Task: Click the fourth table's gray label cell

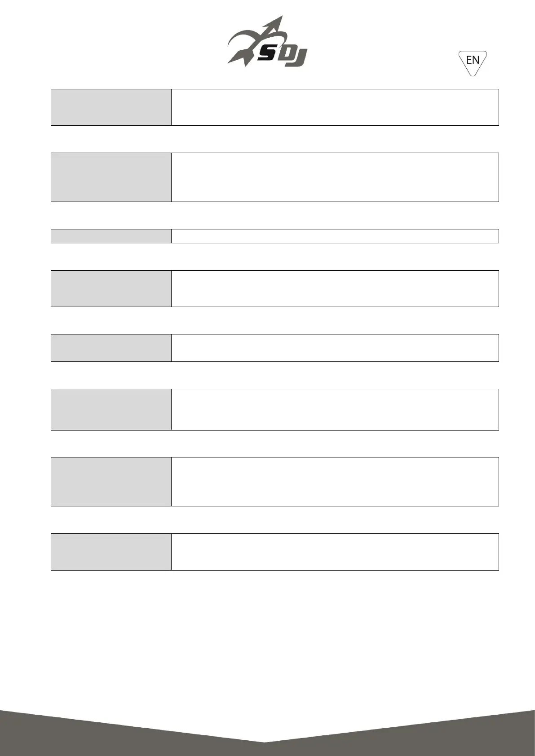Action: tap(111, 289)
